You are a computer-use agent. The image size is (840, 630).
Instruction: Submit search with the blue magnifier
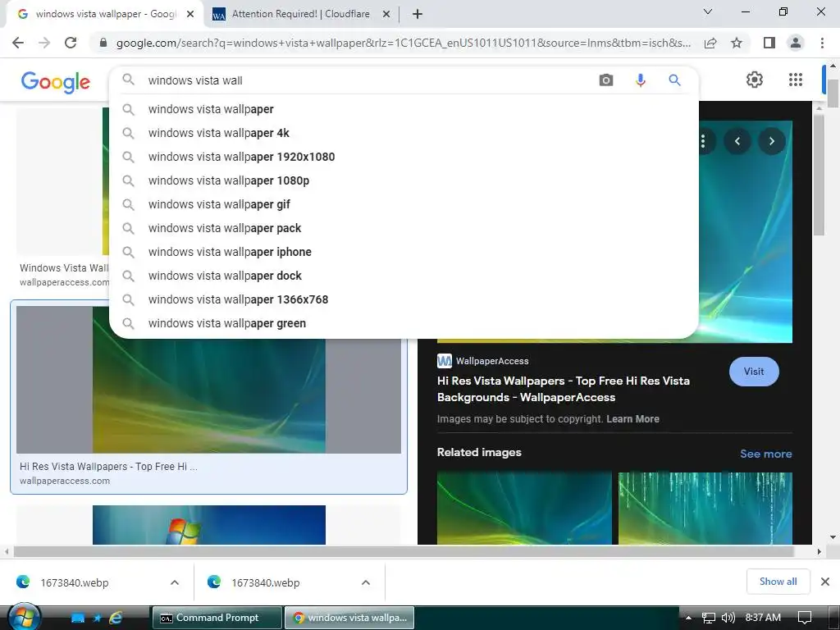[674, 80]
